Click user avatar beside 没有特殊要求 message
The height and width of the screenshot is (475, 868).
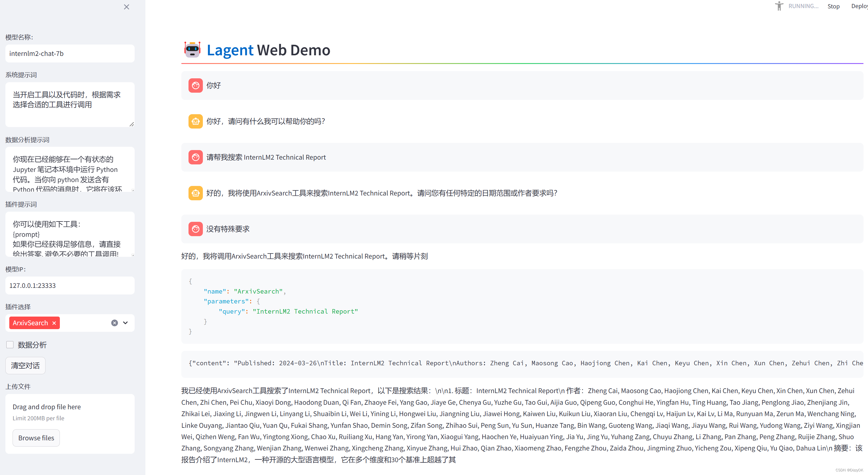point(195,229)
